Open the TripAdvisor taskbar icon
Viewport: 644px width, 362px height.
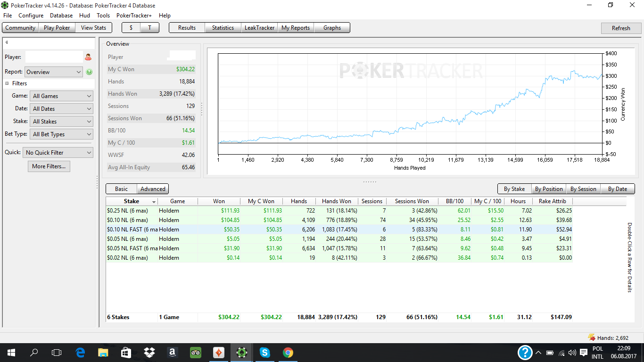point(196,353)
